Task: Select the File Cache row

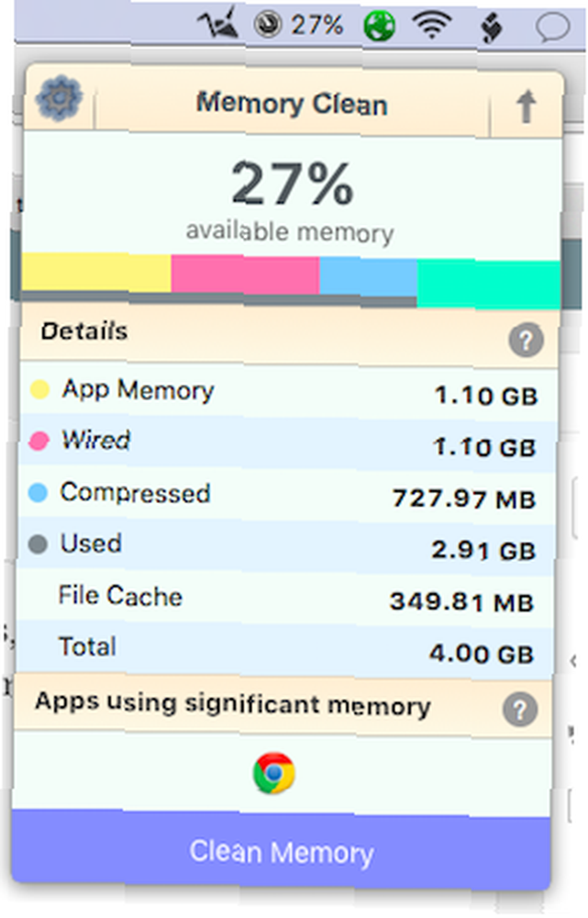Action: 284,599
